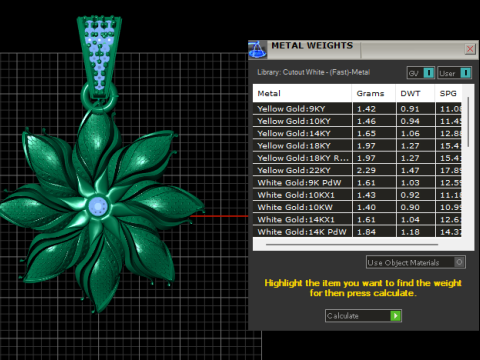480x360 pixels.
Task: Sort by the Metal column header
Action: pyautogui.click(x=302, y=93)
